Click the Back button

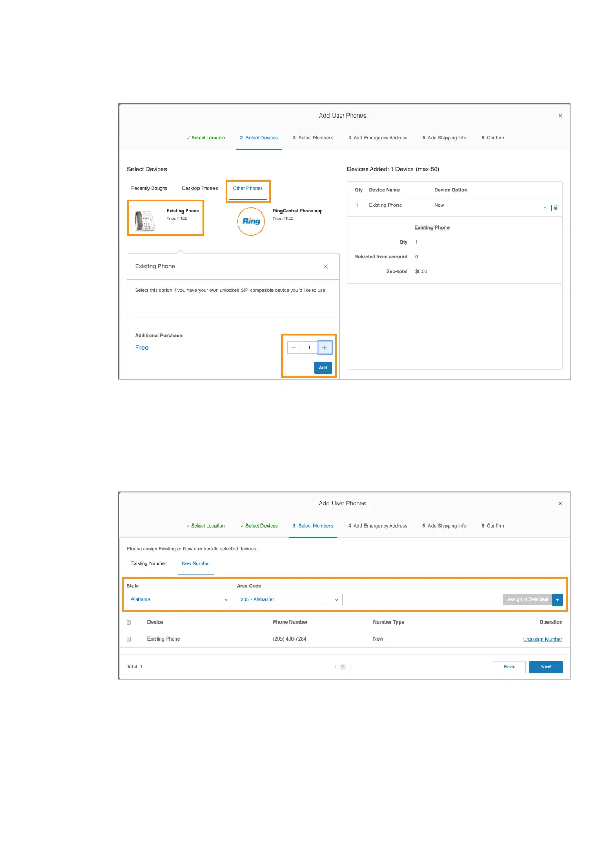click(509, 667)
